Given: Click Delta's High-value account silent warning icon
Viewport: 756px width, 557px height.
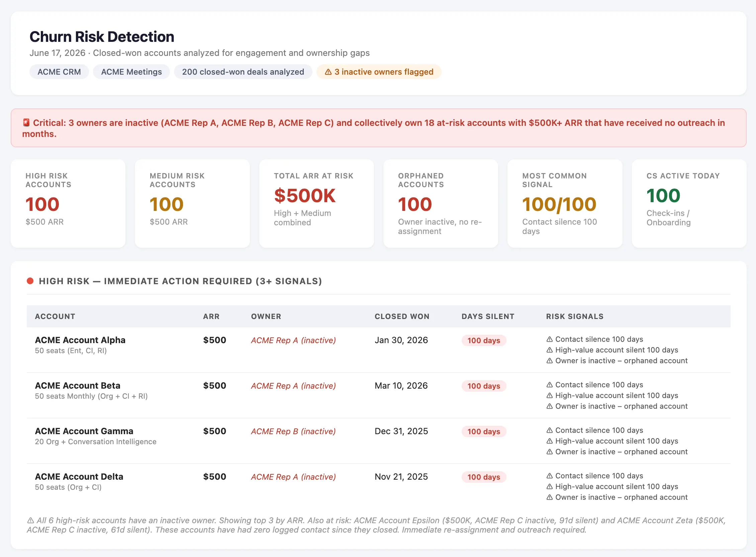Looking at the screenshot, I should tap(550, 486).
